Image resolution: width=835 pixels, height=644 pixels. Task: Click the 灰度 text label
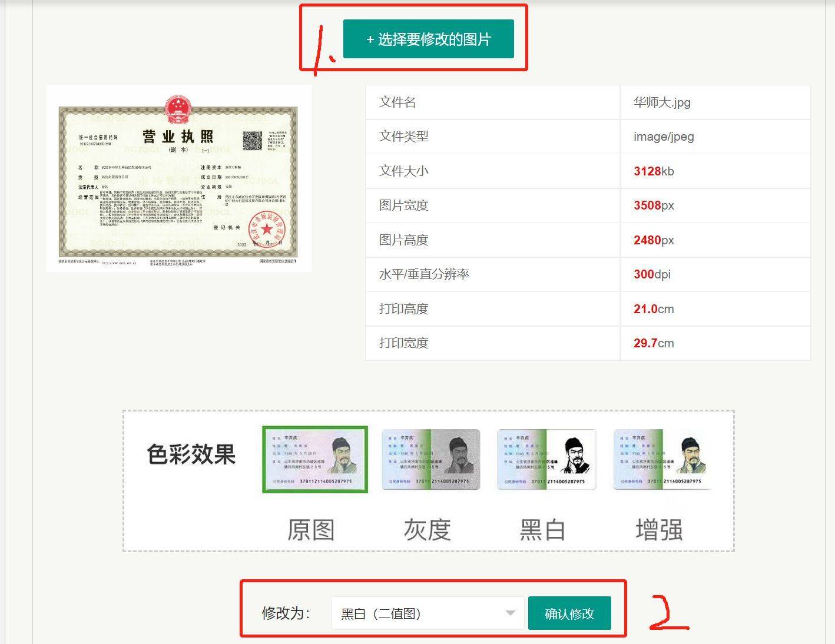pyautogui.click(x=427, y=530)
